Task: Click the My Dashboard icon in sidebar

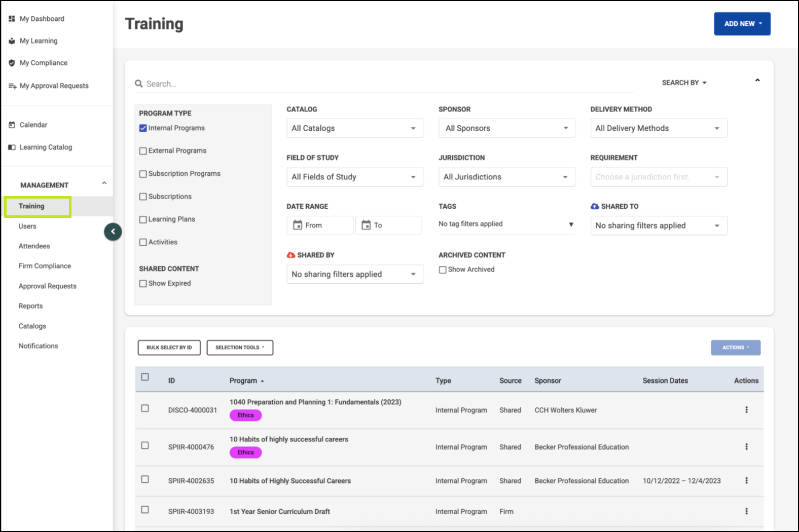Action: coord(12,19)
